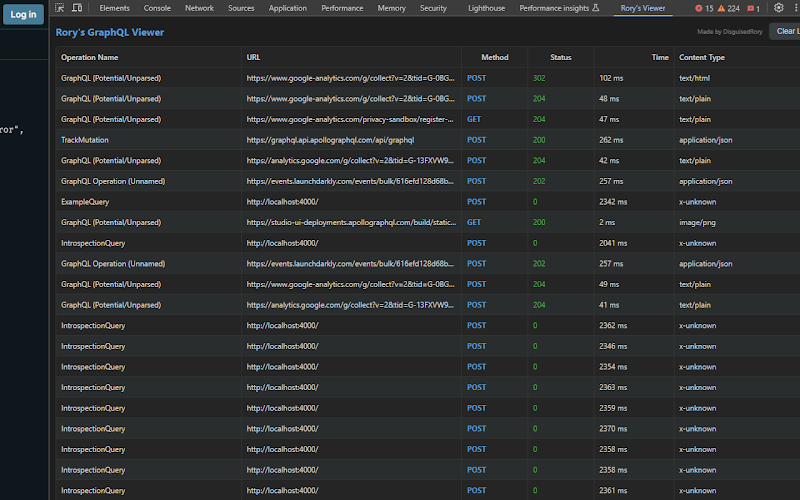Click the image/png content type cell
This screenshot has height=500, width=800.
tap(697, 222)
